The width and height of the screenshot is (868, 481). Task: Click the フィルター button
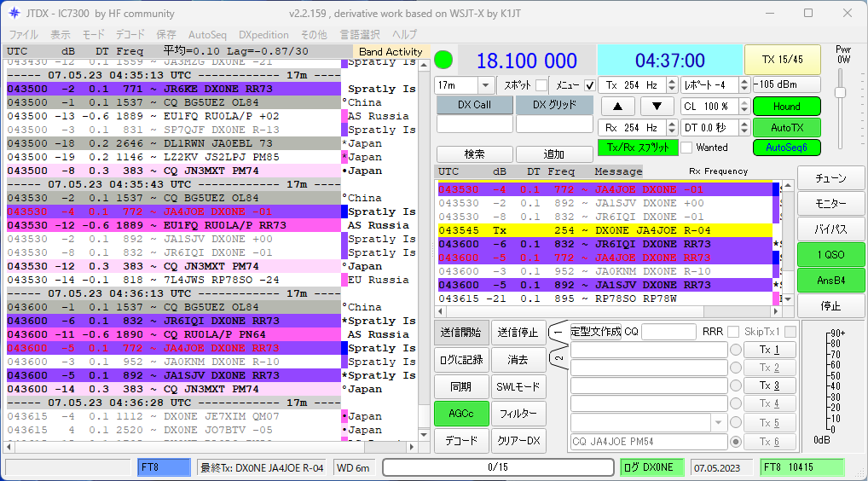(518, 414)
